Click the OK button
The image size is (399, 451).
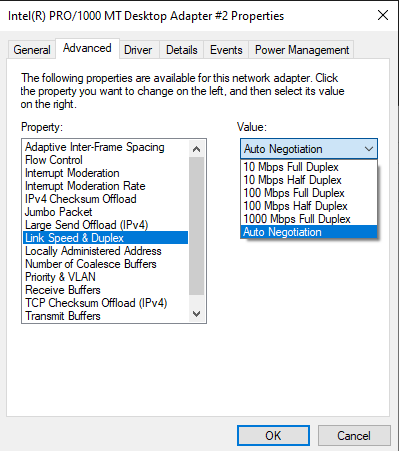[273, 435]
